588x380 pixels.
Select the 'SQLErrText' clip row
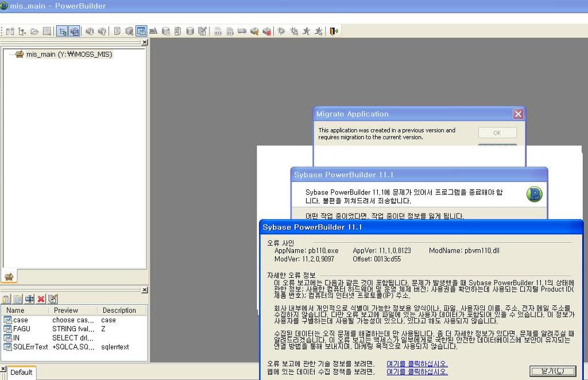(x=74, y=347)
